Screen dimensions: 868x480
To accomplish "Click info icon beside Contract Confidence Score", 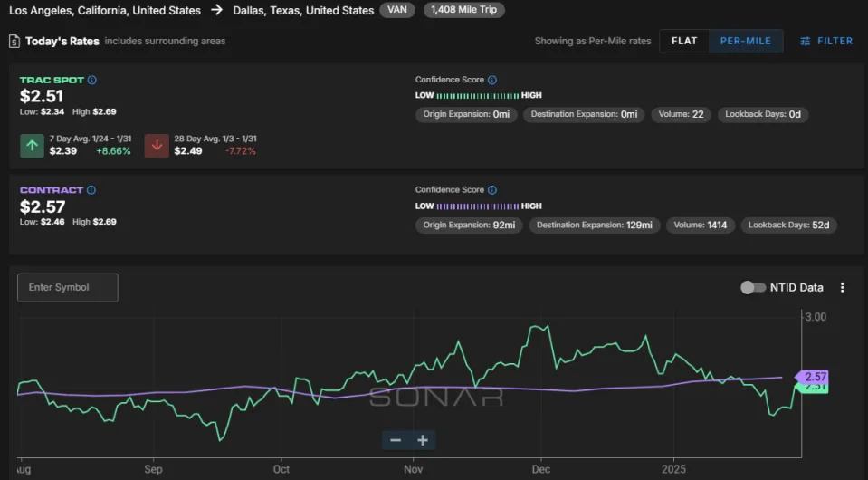I will (492, 190).
